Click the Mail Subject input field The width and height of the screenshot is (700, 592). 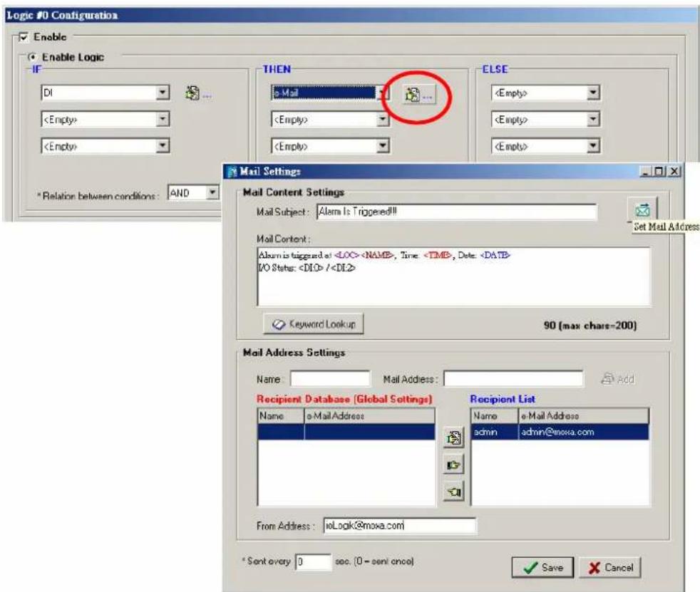click(457, 212)
